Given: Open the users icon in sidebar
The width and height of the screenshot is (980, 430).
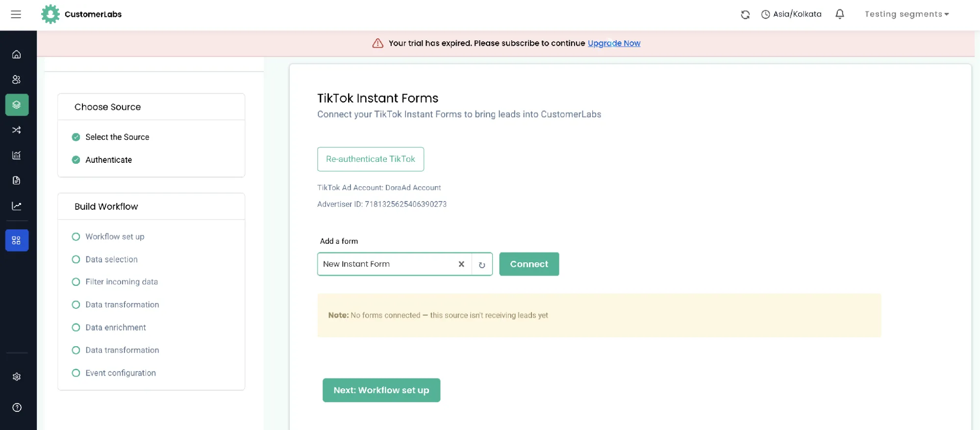Looking at the screenshot, I should click(x=17, y=79).
